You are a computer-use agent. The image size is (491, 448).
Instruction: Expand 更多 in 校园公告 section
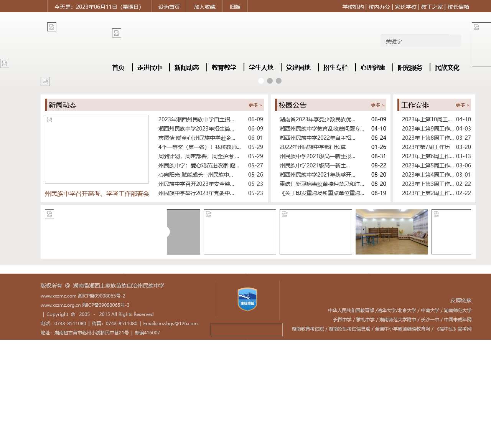coord(377,105)
